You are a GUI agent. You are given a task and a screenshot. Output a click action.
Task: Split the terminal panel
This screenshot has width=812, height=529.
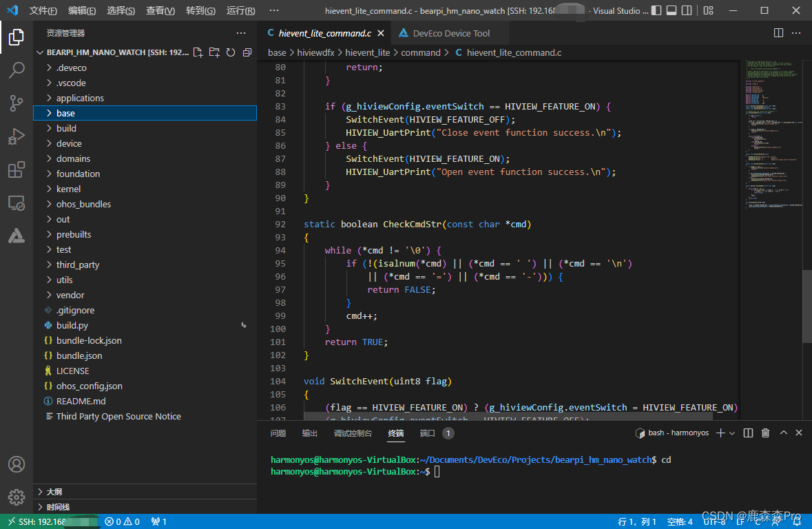click(749, 433)
